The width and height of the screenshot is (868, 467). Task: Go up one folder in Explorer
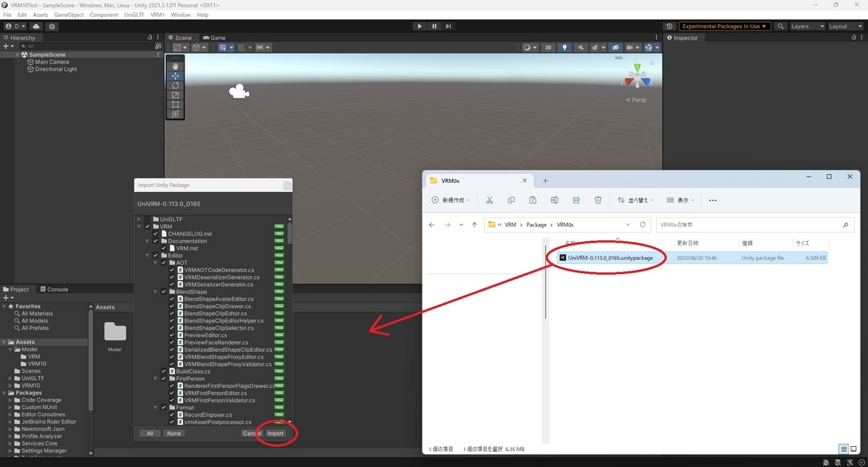475,224
